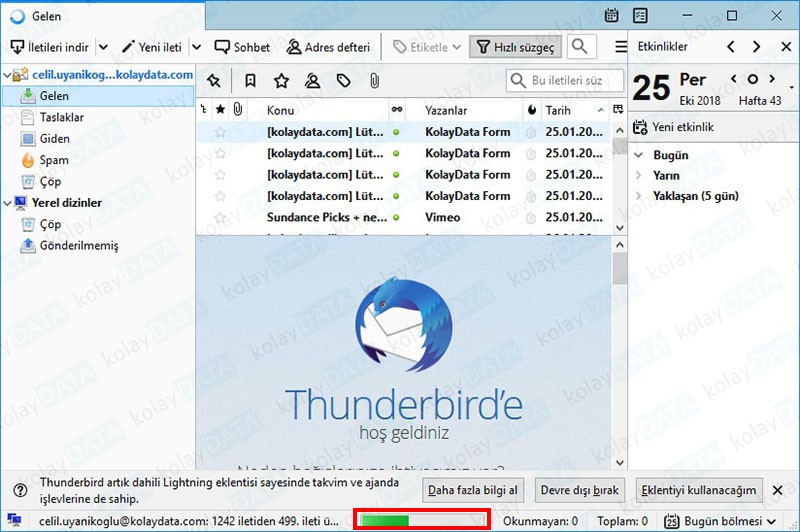Sort by the star column header
The width and height of the screenshot is (800, 532).
point(220,110)
